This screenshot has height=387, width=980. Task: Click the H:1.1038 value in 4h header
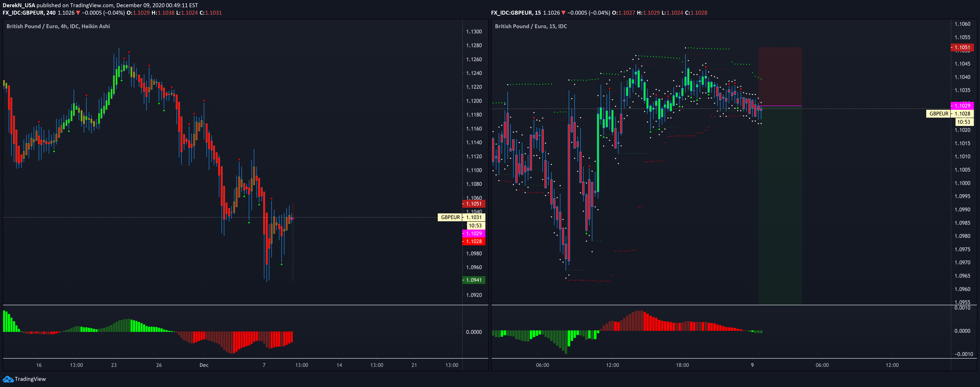(x=163, y=12)
